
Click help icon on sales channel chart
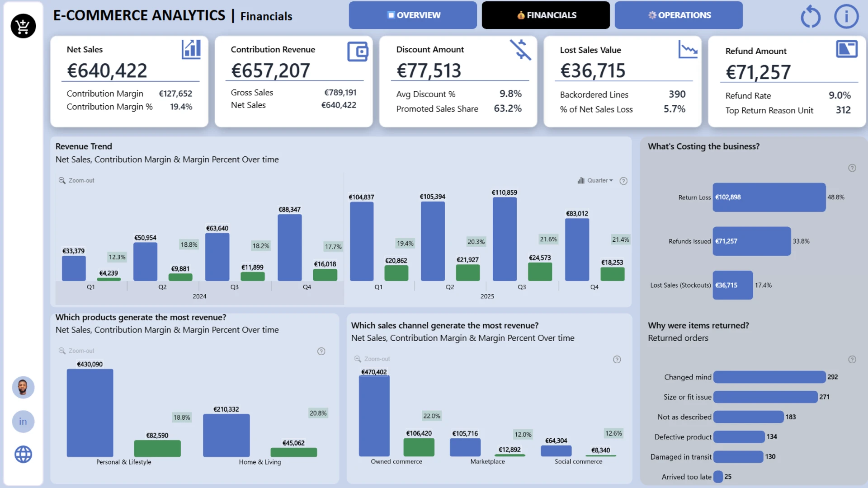click(x=617, y=359)
